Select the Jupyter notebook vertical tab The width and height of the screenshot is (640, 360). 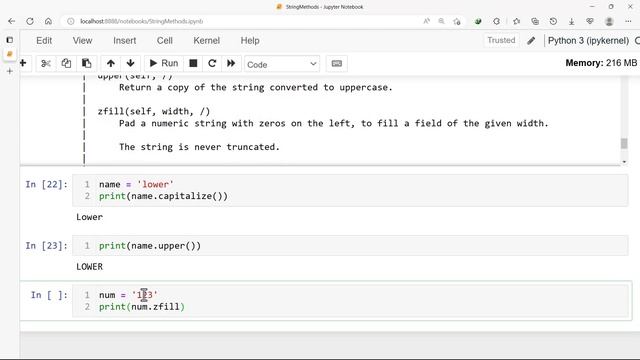10,54
